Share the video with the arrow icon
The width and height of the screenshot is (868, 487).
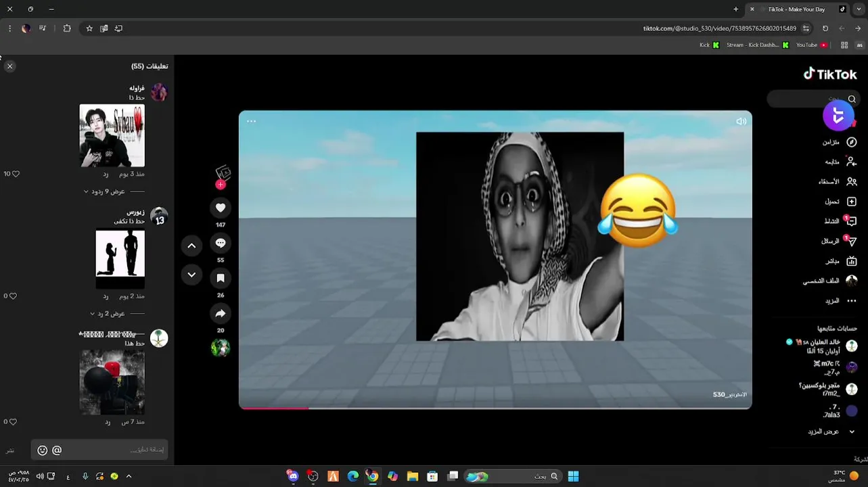coord(221,313)
